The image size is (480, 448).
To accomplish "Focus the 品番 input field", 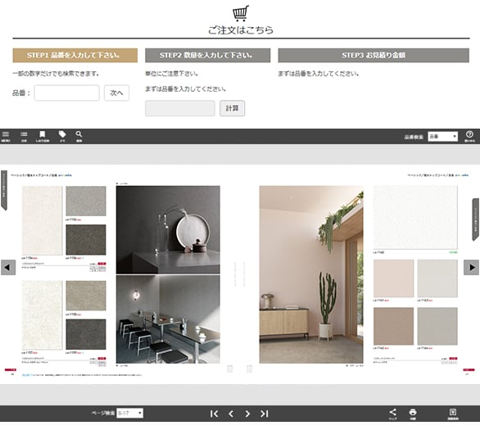I will pos(66,93).
